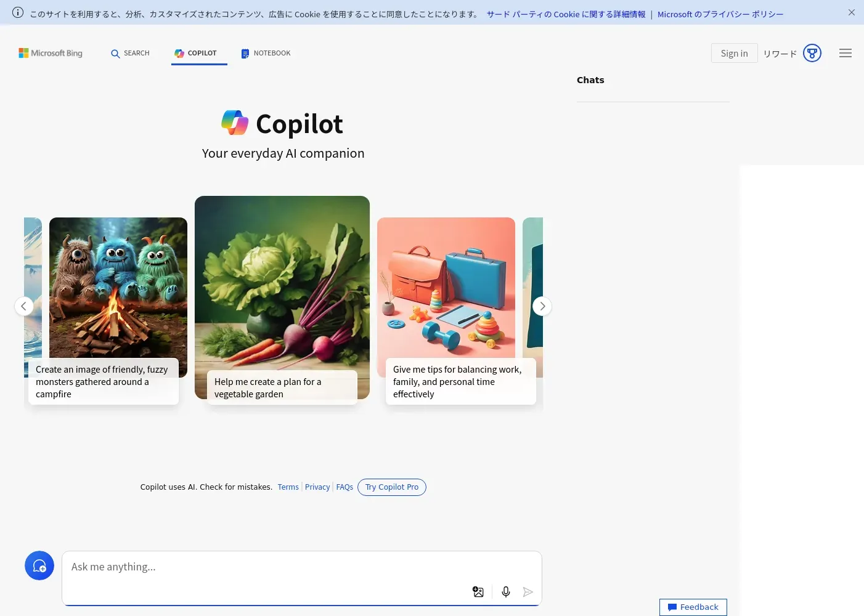Open the リワード rewards link
This screenshot has width=864, height=616.
coord(780,54)
